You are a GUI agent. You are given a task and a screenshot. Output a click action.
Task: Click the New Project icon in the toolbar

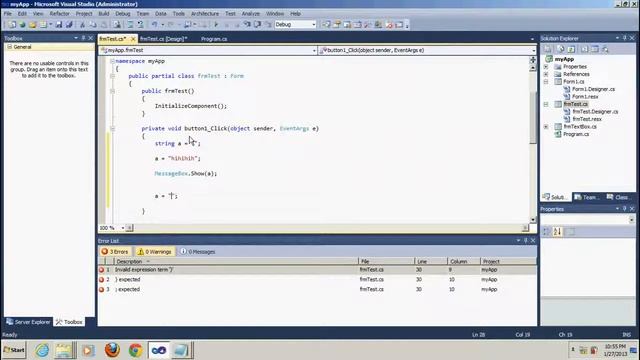click(x=12, y=24)
